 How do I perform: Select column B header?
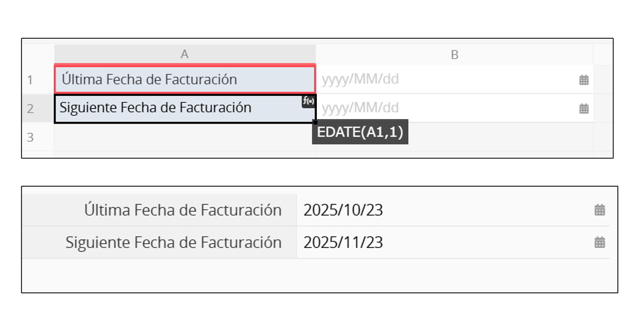click(x=454, y=54)
